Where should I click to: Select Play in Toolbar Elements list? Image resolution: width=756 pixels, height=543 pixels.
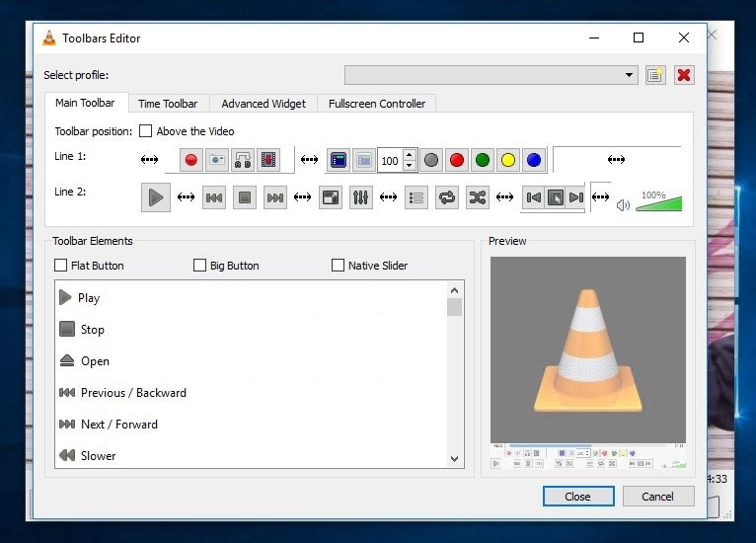point(252,298)
